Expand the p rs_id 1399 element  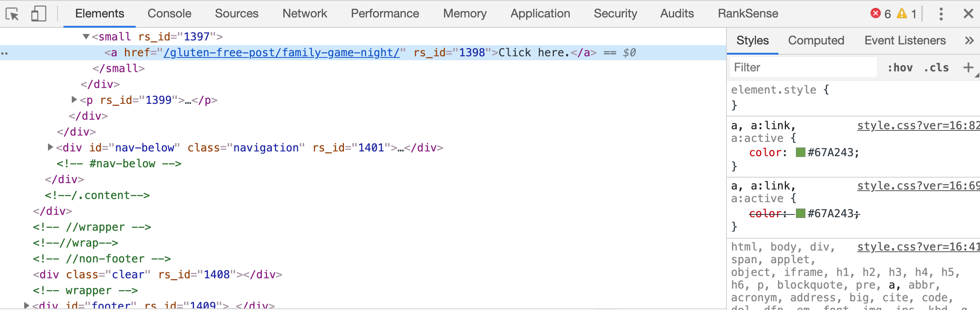click(x=74, y=100)
